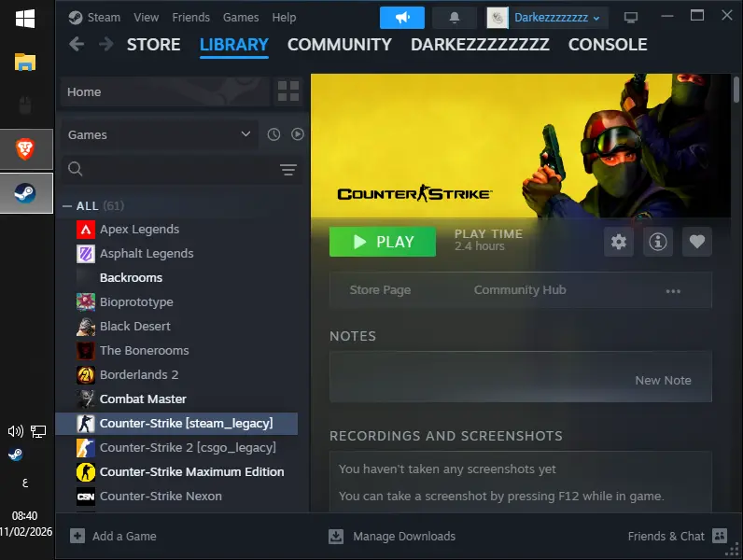Viewport: 743px width, 560px height.
Task: Open the Games menu
Action: pos(241,18)
